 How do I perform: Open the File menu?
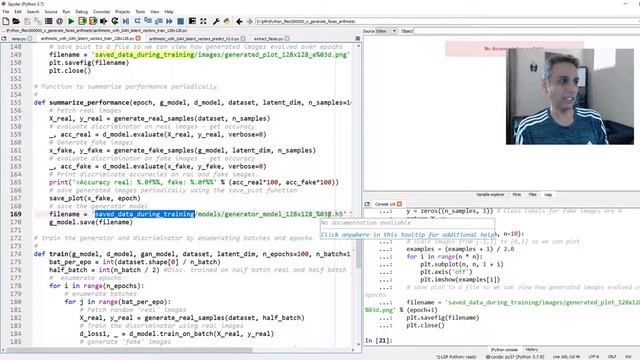click(6, 12)
